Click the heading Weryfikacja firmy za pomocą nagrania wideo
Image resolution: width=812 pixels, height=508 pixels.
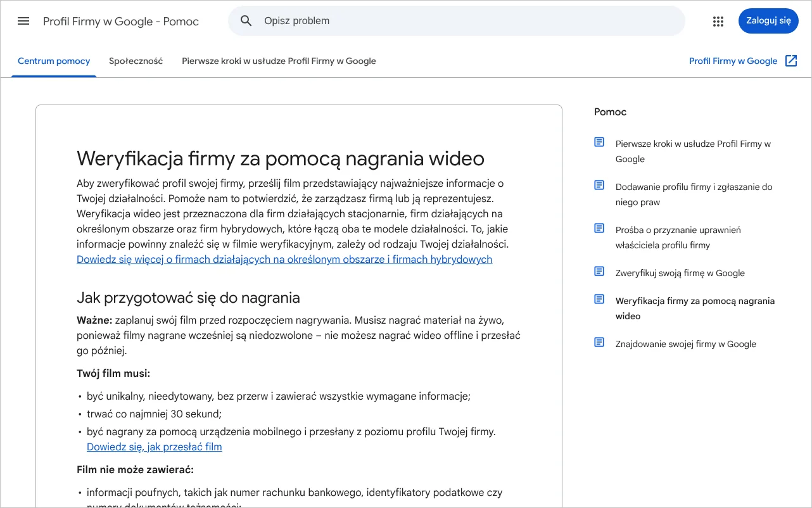[x=281, y=158]
